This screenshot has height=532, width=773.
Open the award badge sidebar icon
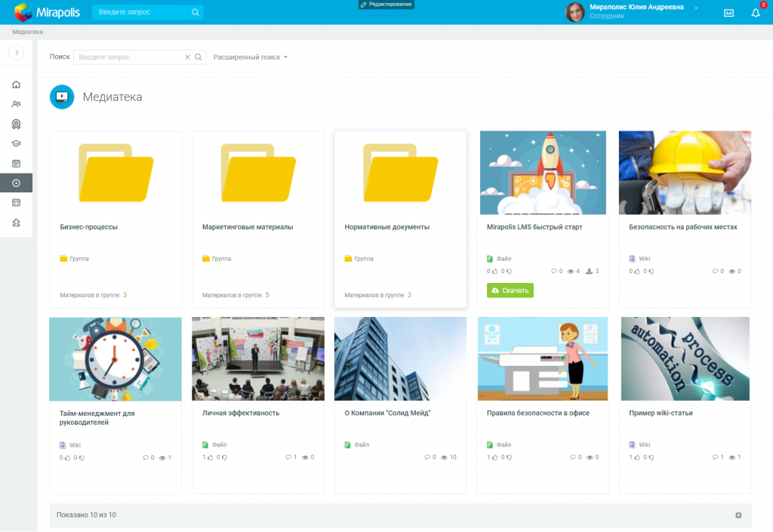point(16,124)
